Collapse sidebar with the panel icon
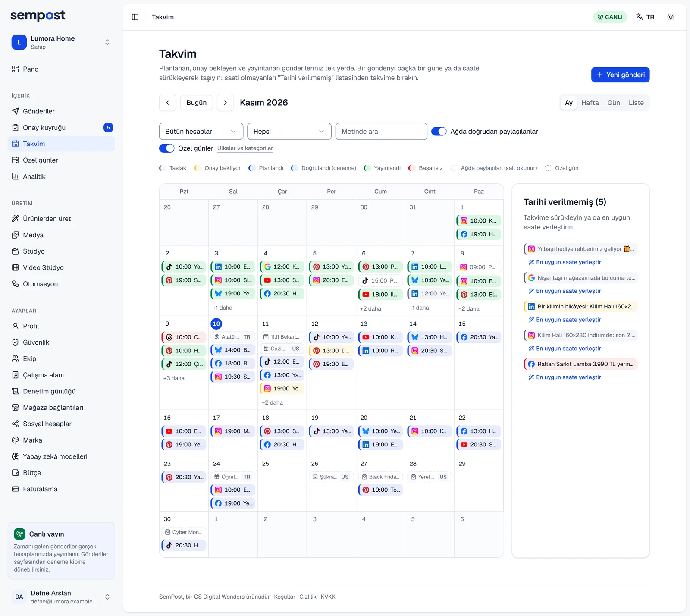The height and width of the screenshot is (616, 690). coord(135,17)
